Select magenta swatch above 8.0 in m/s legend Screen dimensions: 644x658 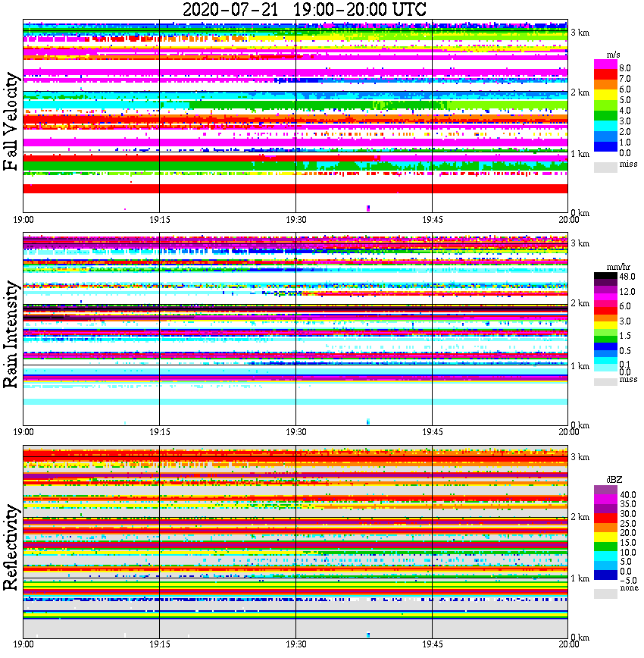coord(606,64)
